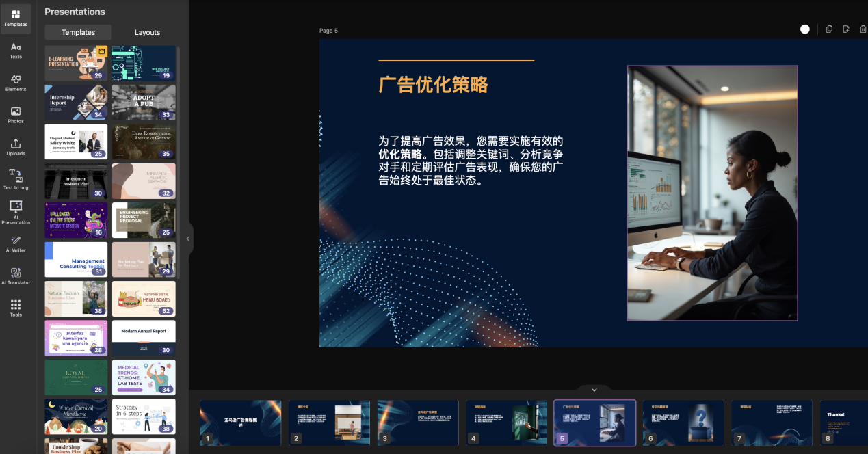Select slide 2 thumbnail

pos(329,423)
